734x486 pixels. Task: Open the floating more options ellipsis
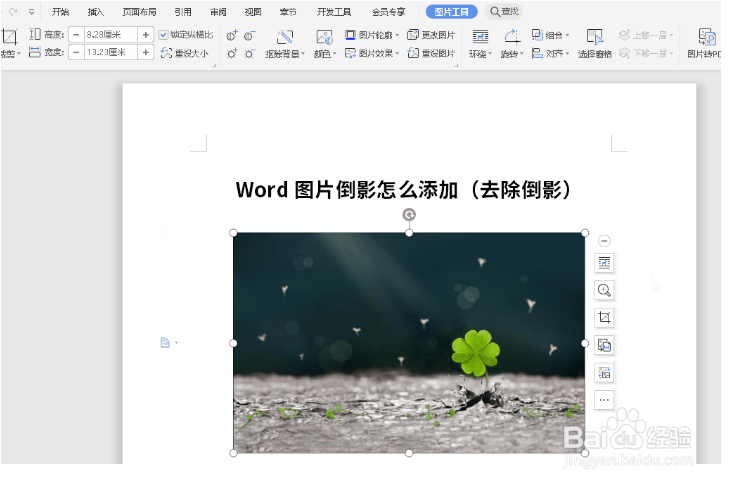coord(604,400)
